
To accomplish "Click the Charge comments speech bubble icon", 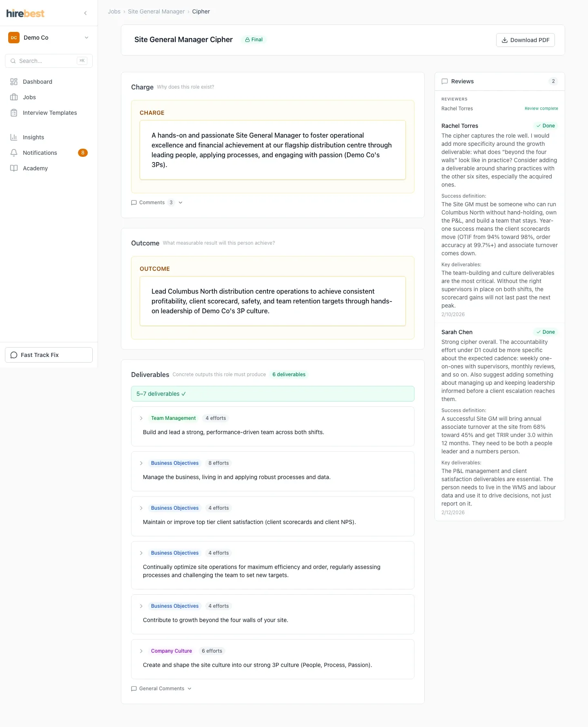I will (x=134, y=203).
